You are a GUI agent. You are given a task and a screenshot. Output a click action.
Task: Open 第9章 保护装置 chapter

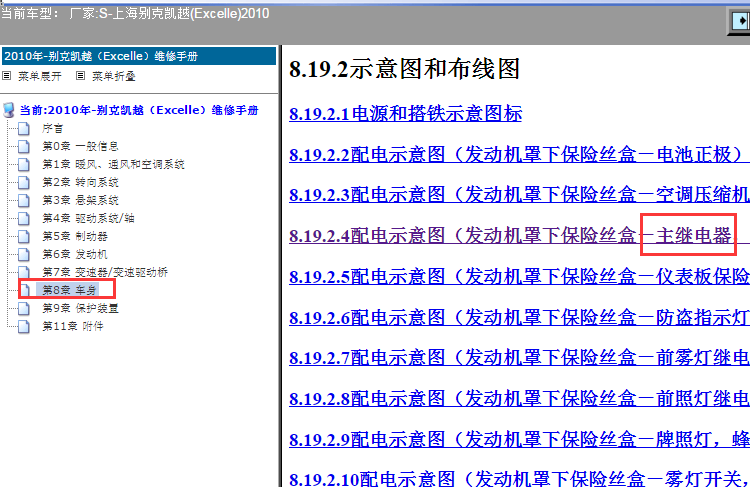click(80, 309)
